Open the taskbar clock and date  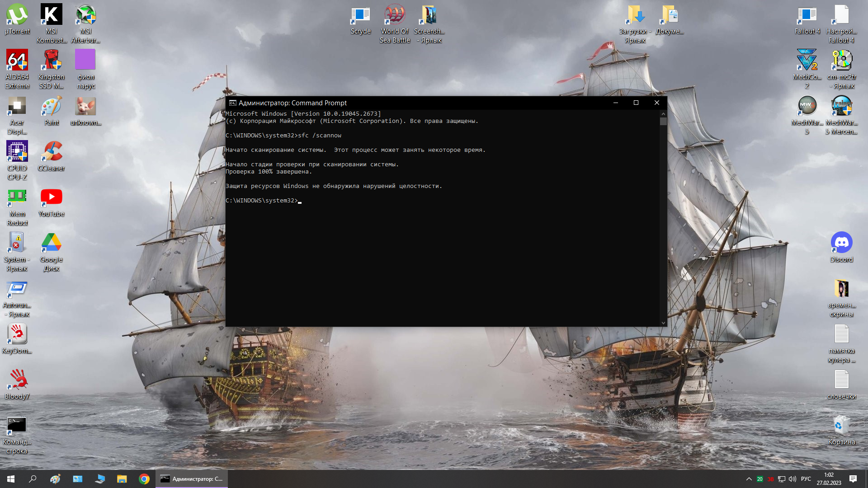click(x=829, y=479)
